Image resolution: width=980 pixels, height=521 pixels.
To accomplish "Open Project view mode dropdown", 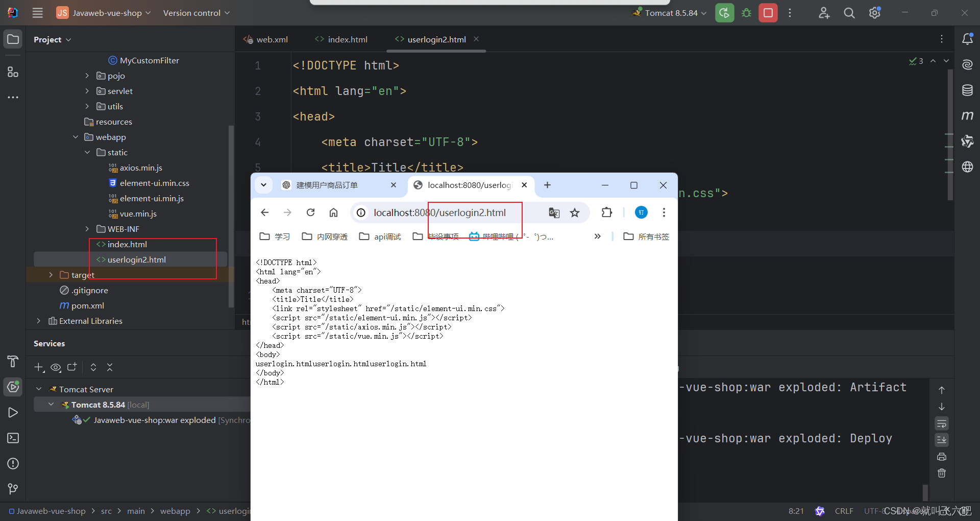I will pyautogui.click(x=52, y=39).
